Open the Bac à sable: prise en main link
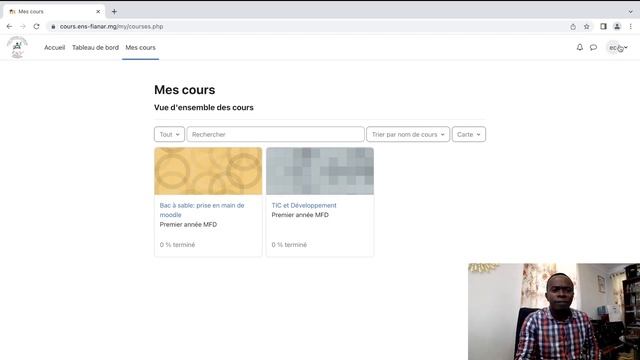 [x=202, y=210]
